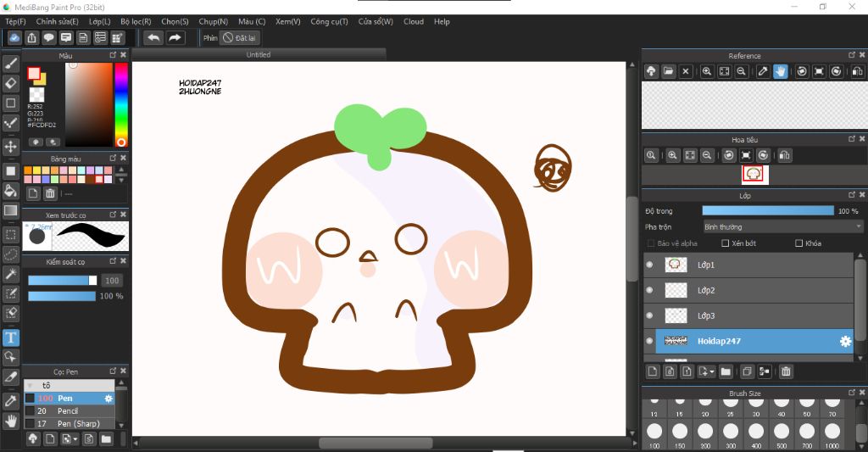Select the Text tool
Viewport: 868px width, 452px height.
(x=11, y=338)
